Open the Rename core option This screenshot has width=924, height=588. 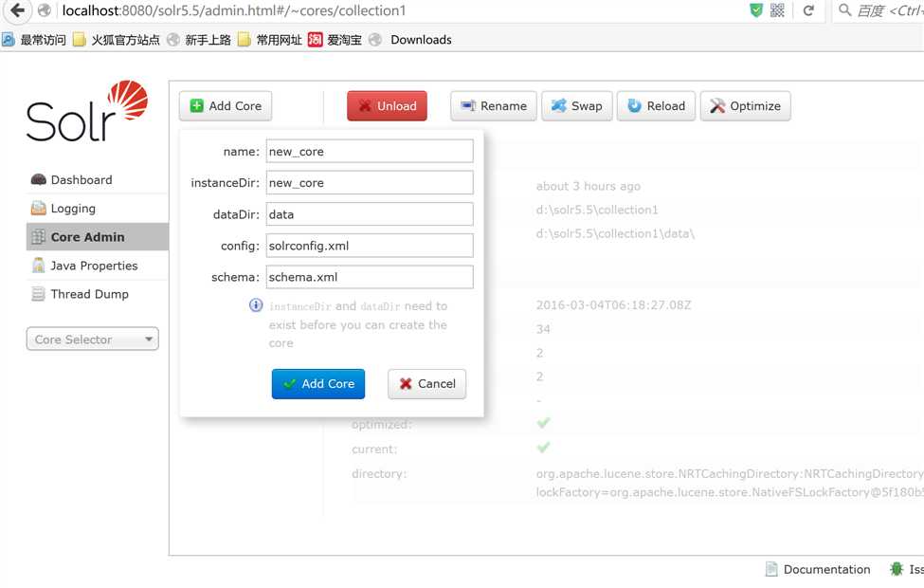click(x=493, y=106)
